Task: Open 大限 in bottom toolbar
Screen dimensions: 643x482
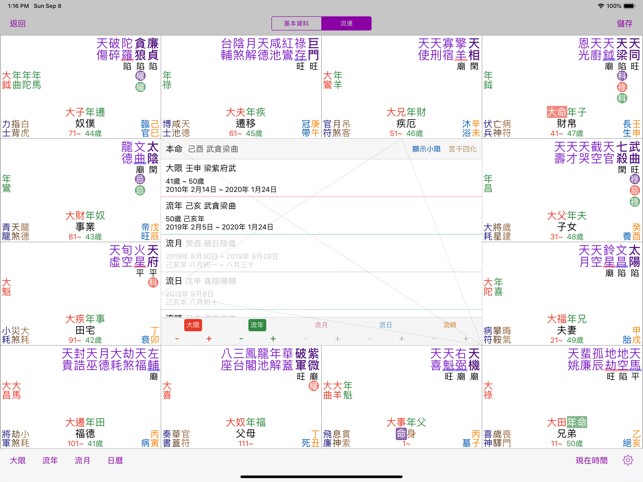Action: click(18, 460)
